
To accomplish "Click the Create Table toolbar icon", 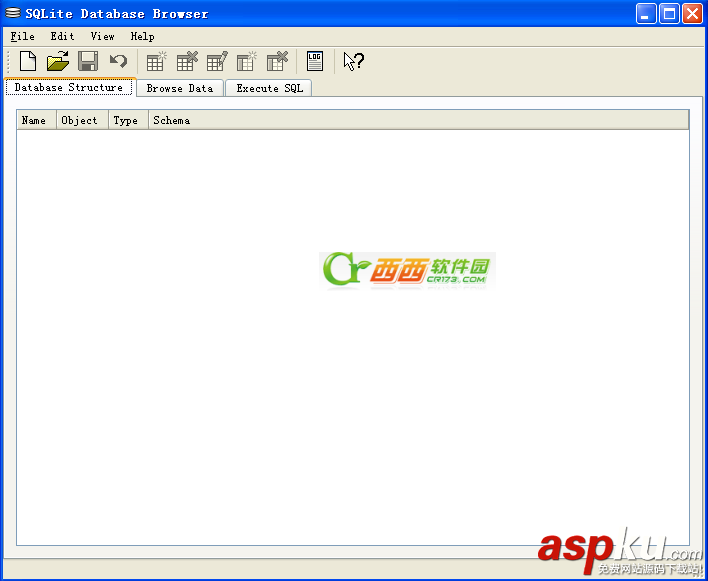I will pyautogui.click(x=157, y=61).
